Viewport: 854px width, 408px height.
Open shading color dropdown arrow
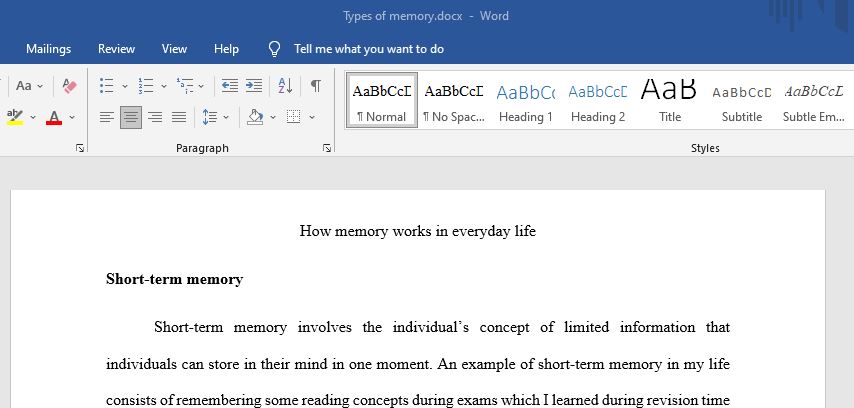(273, 117)
